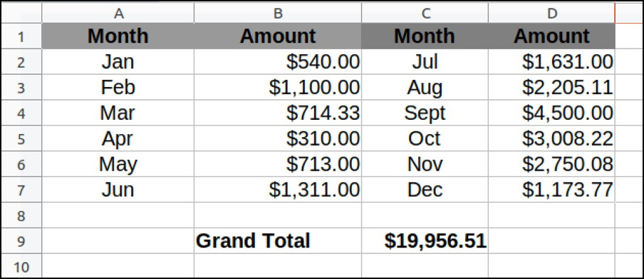644x279 pixels.
Task: Select row 9 header
Action: (x=21, y=240)
